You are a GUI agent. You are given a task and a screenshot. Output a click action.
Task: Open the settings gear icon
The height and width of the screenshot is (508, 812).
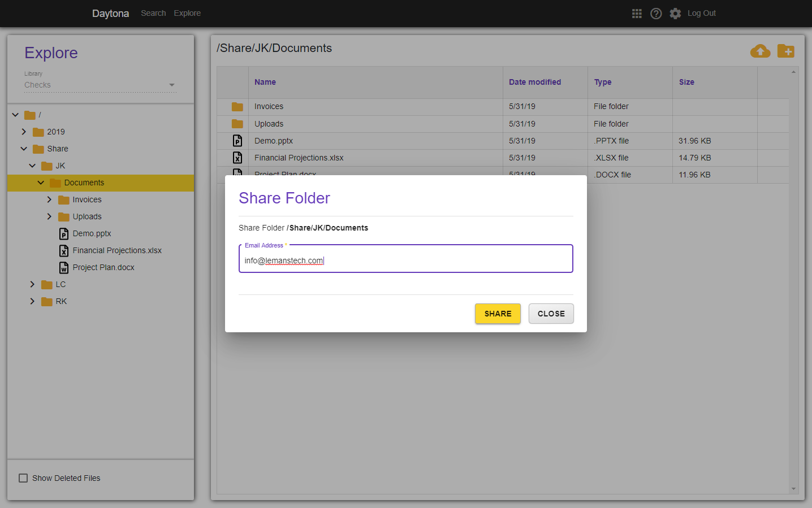pos(675,14)
